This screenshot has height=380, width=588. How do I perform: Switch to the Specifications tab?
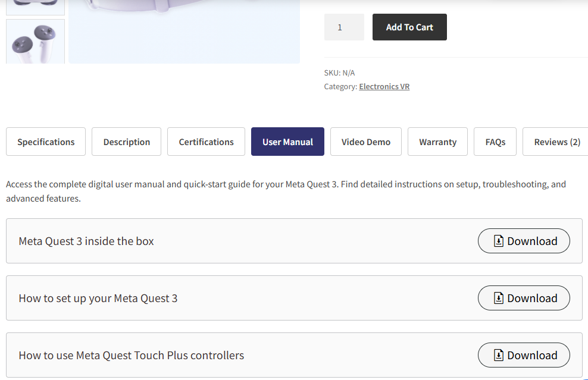45,142
